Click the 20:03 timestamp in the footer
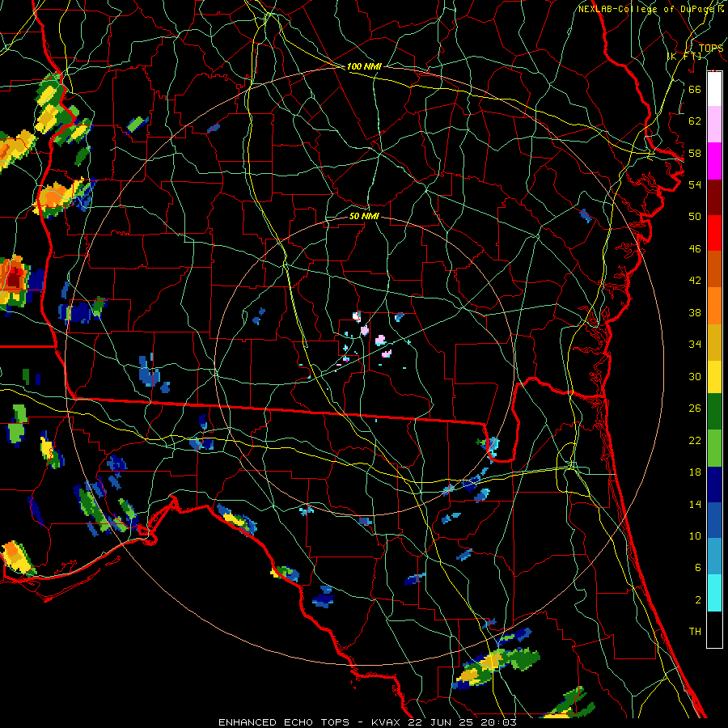This screenshot has height=728, width=728. tap(497, 722)
